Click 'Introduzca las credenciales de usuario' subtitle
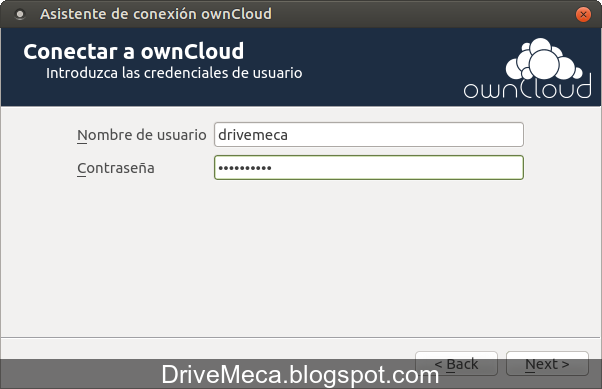This screenshot has height=389, width=602. coord(174,73)
